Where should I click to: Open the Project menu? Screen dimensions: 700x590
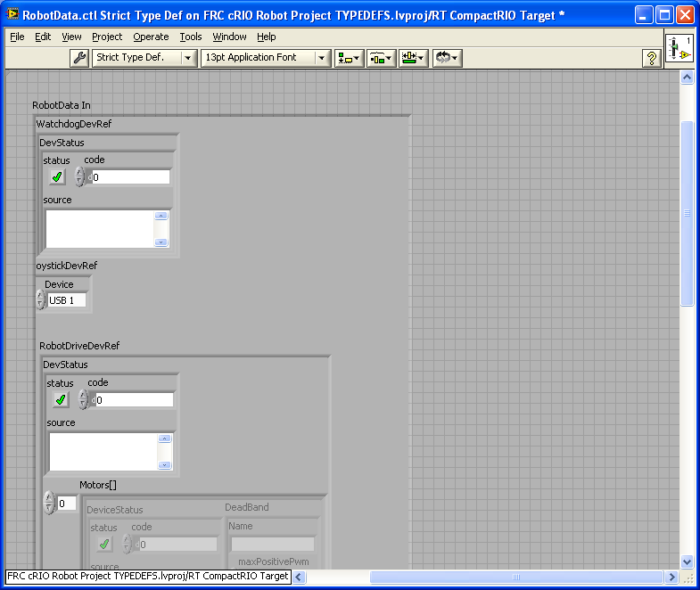pyautogui.click(x=107, y=37)
